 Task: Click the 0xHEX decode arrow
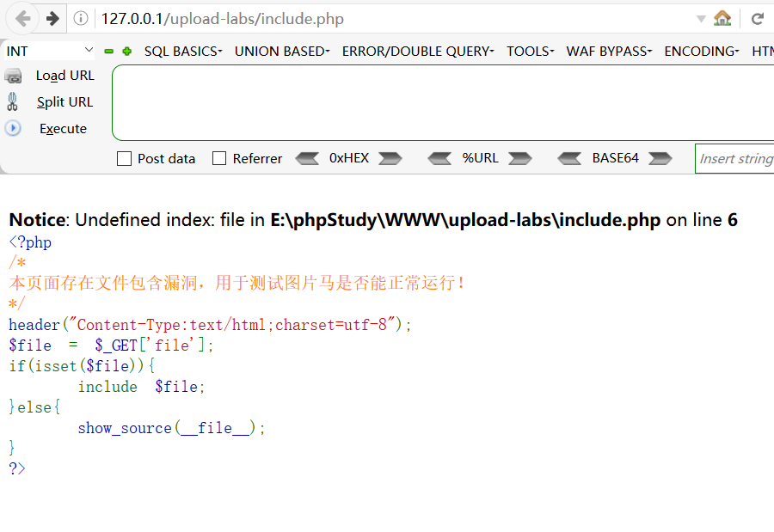(308, 158)
